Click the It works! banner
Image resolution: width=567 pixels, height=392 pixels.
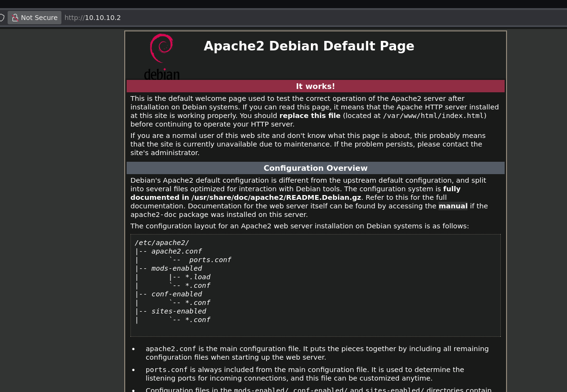tap(315, 86)
